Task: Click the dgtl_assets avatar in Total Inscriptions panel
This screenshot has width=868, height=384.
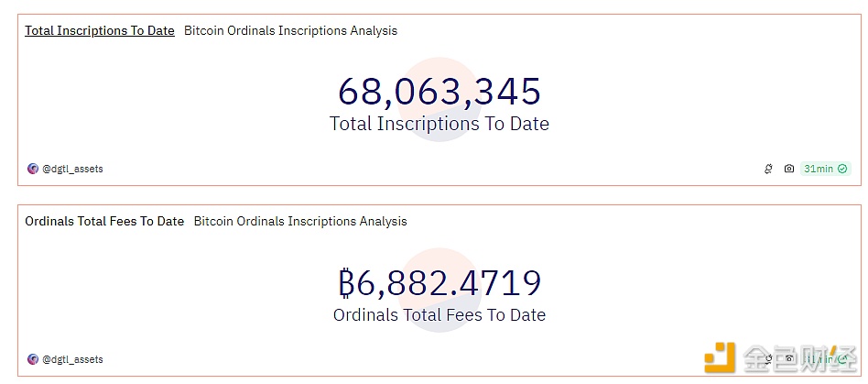Action: (33, 169)
